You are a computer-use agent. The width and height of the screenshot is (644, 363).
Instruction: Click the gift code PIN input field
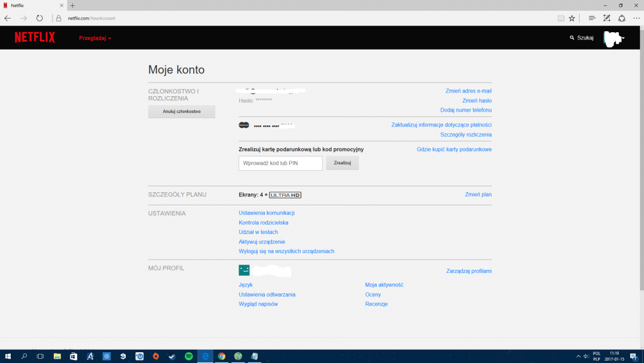click(280, 163)
